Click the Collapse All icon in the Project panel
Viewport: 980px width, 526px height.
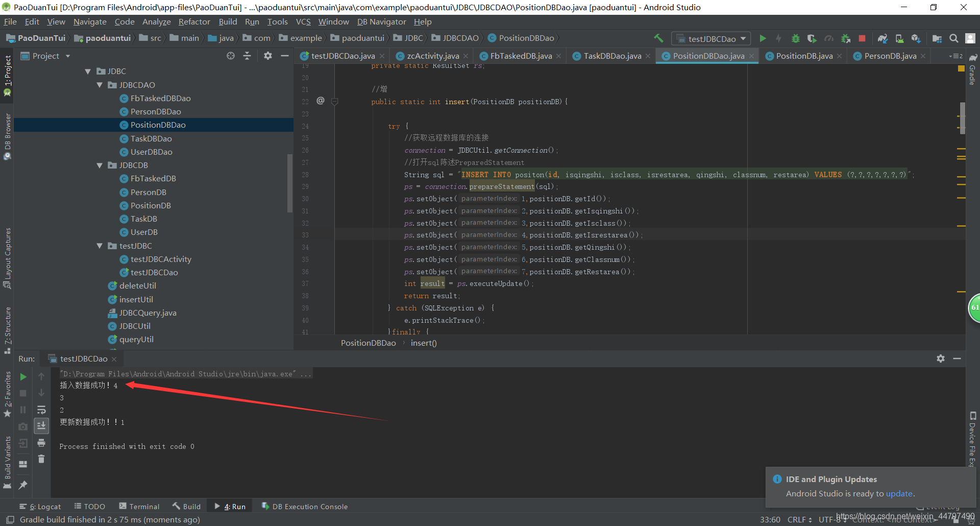pyautogui.click(x=247, y=56)
